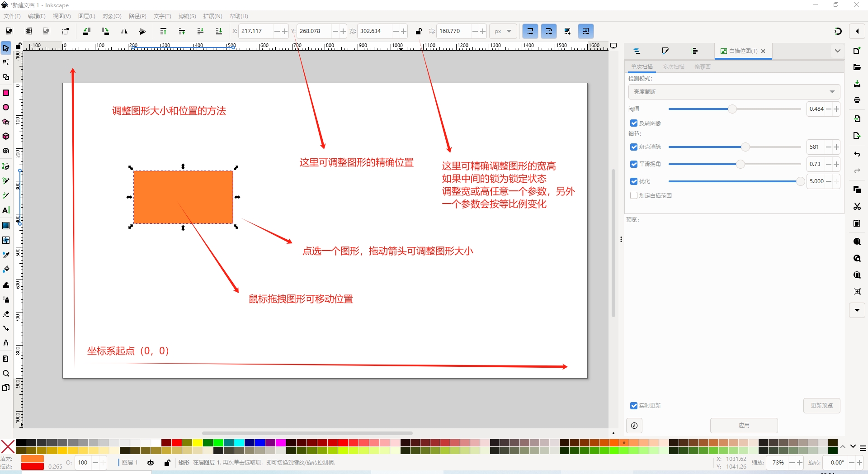The height and width of the screenshot is (474, 868).
Task: Switch to the 多次扫描 tab
Action: click(673, 67)
